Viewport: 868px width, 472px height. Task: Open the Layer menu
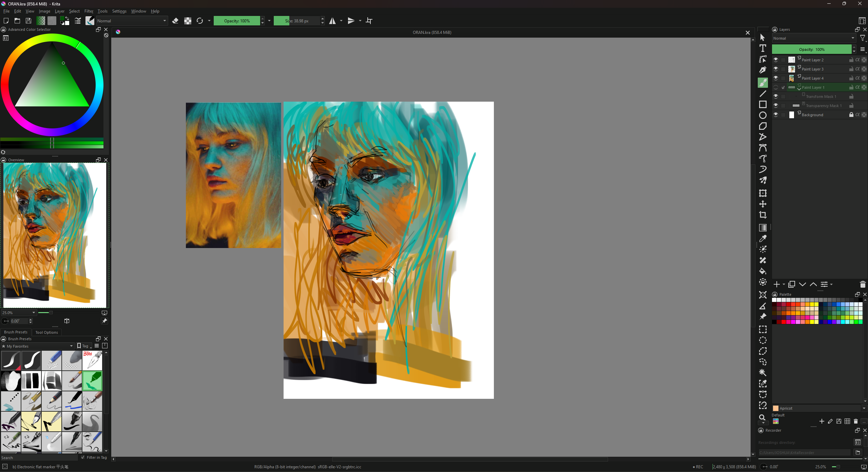(x=59, y=11)
